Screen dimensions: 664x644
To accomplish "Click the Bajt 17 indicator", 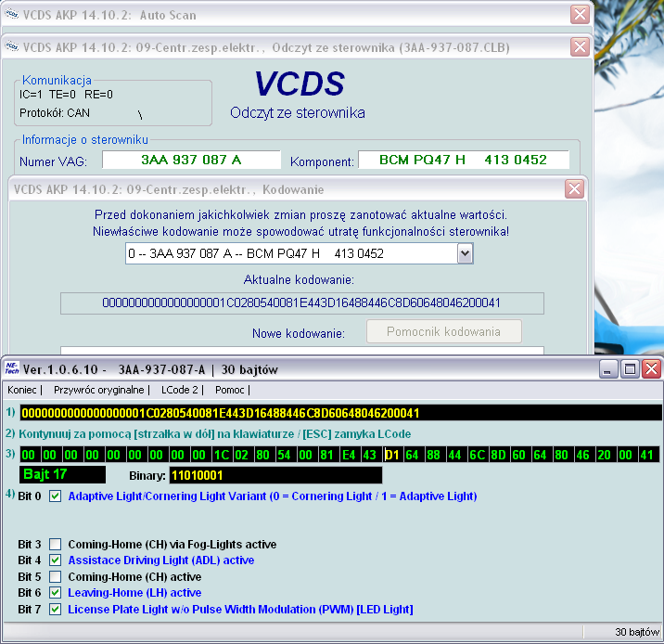I will click(x=62, y=474).
